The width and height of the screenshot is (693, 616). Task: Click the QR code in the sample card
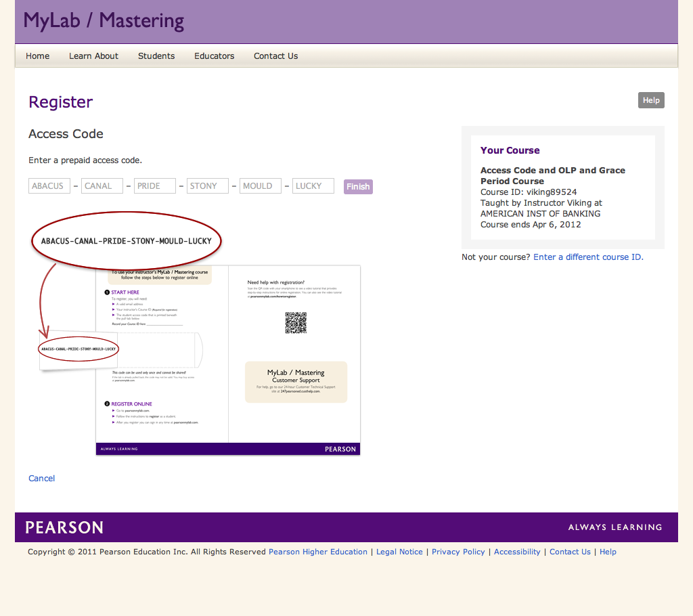(x=296, y=323)
